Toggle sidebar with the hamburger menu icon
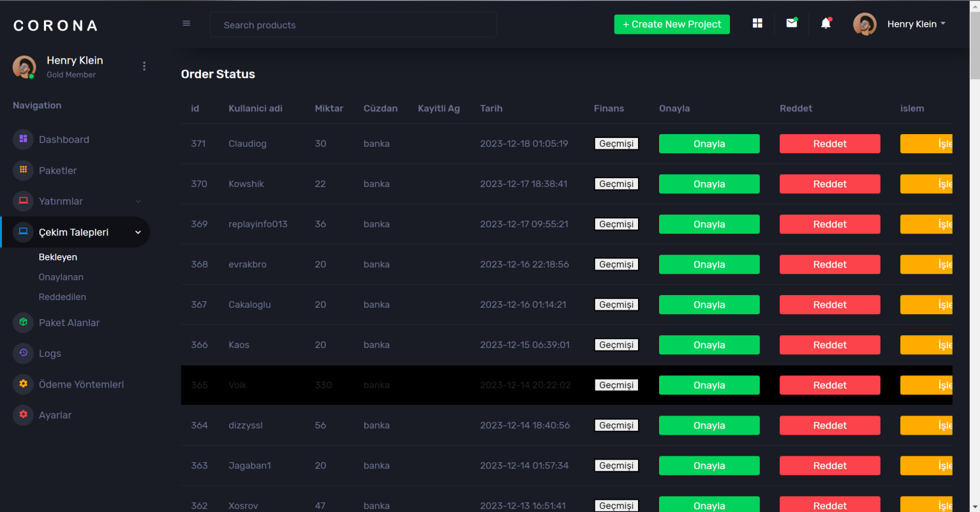The image size is (980, 512). [x=186, y=24]
